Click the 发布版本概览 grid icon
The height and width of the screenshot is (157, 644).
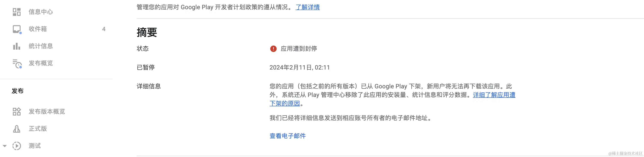coord(16,112)
